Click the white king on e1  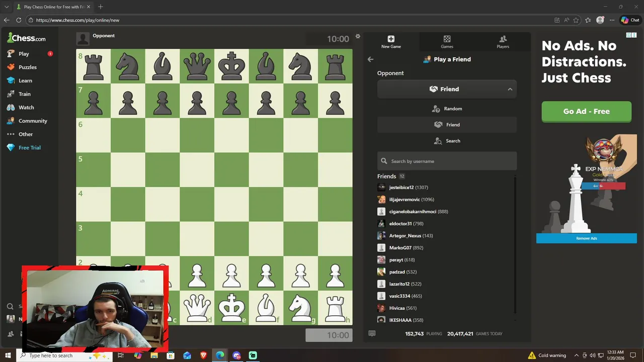coord(231,308)
